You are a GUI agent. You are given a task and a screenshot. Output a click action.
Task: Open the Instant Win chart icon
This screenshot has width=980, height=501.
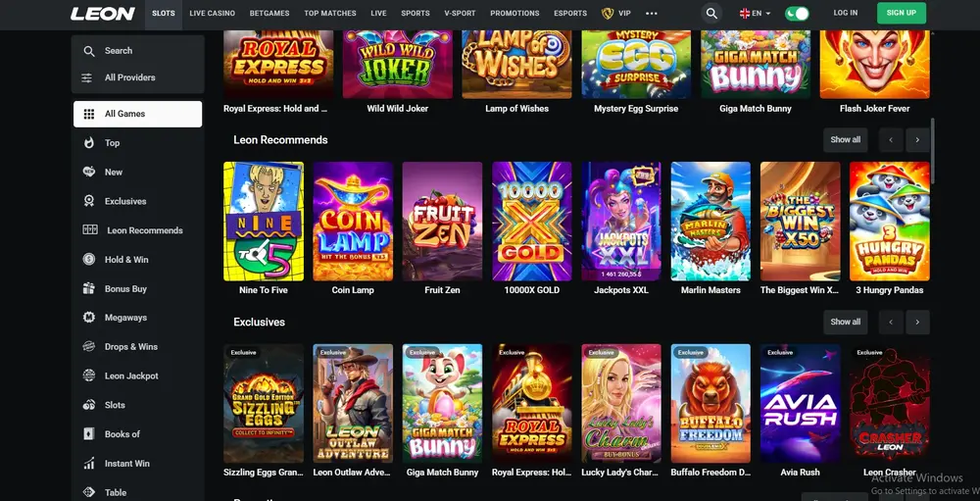pos(89,464)
